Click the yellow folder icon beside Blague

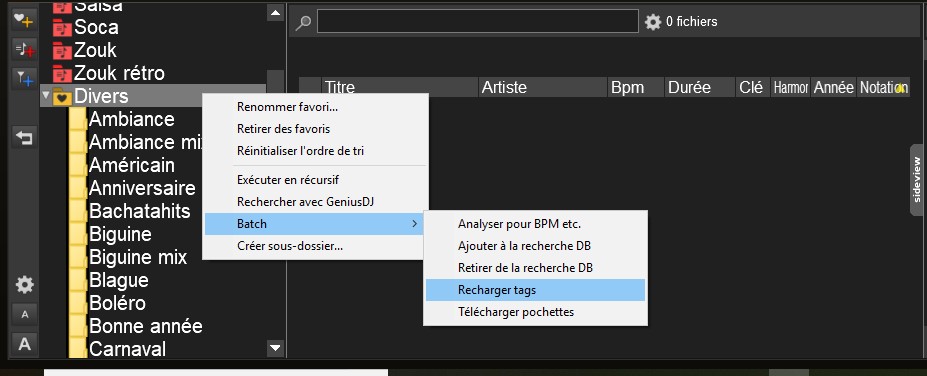point(78,280)
